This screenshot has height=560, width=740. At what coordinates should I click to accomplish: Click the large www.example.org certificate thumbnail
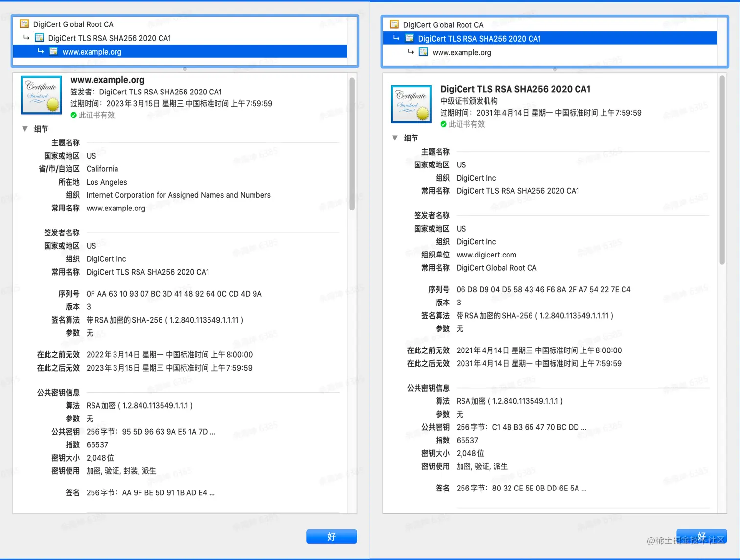pos(41,95)
